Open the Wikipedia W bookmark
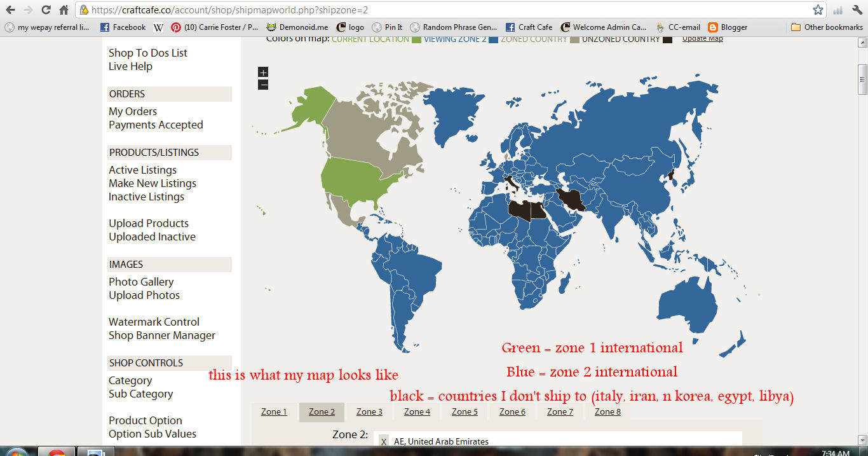The height and width of the screenshot is (456, 868). pyautogui.click(x=158, y=27)
